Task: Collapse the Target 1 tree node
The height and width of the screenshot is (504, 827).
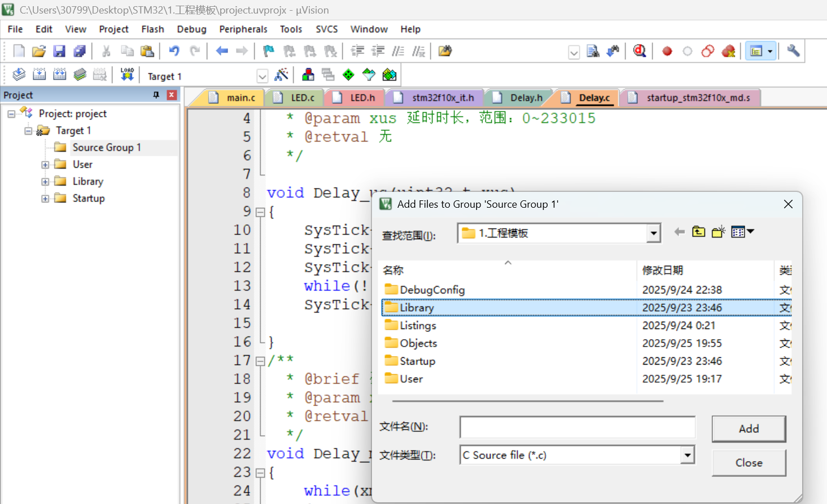Action: (28, 131)
